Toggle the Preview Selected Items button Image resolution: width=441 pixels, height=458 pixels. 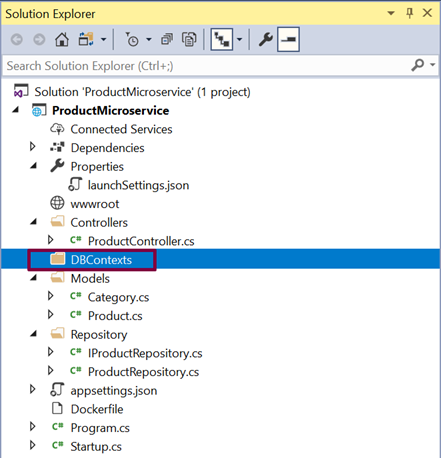288,40
